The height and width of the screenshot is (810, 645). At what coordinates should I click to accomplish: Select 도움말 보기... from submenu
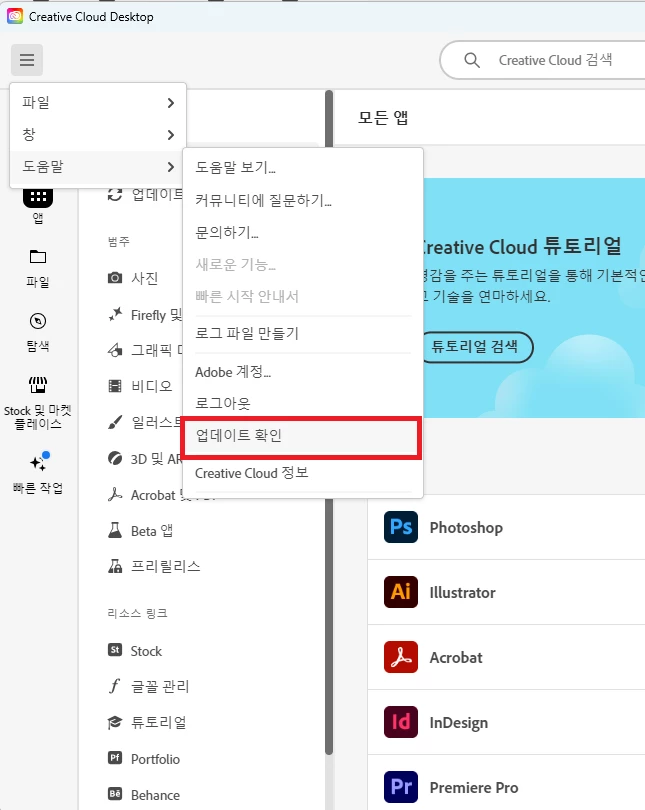pyautogui.click(x=303, y=167)
